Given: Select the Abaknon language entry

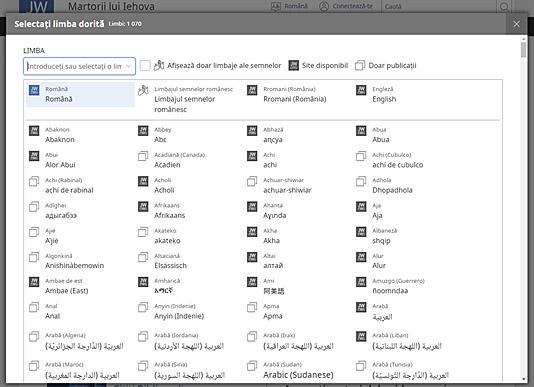Looking at the screenshot, I should 80,135.
